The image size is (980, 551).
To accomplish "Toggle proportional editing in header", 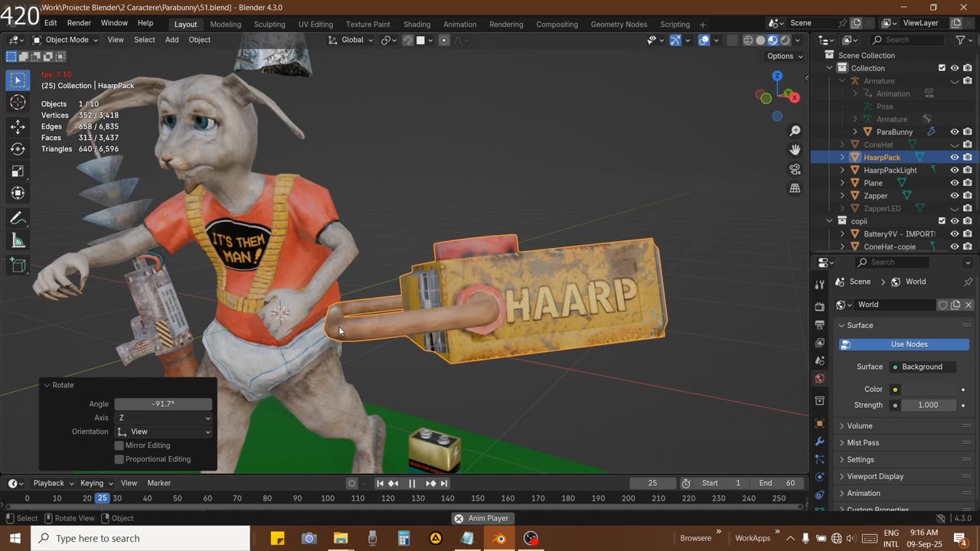I will click(444, 40).
